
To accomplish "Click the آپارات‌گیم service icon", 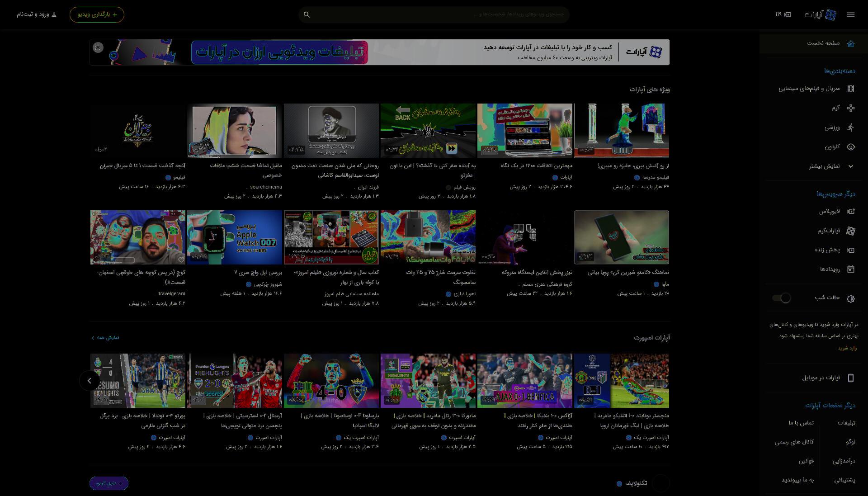I will (850, 231).
